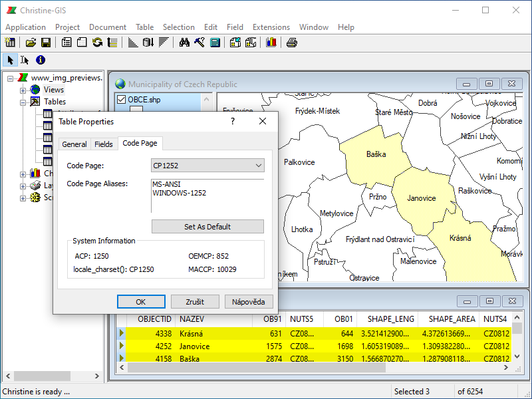This screenshot has height=399, width=532.
Task: Create a chart with the bar chart icon
Action: 271,43
